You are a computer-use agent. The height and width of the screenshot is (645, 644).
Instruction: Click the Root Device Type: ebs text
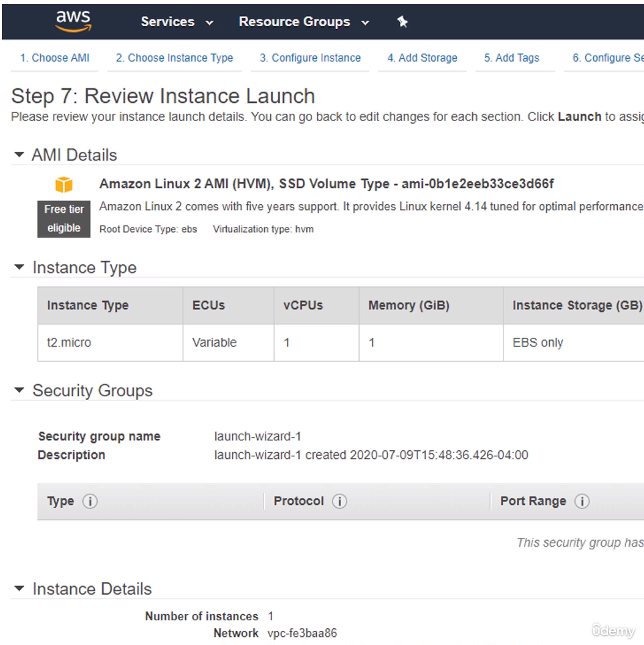tap(148, 229)
